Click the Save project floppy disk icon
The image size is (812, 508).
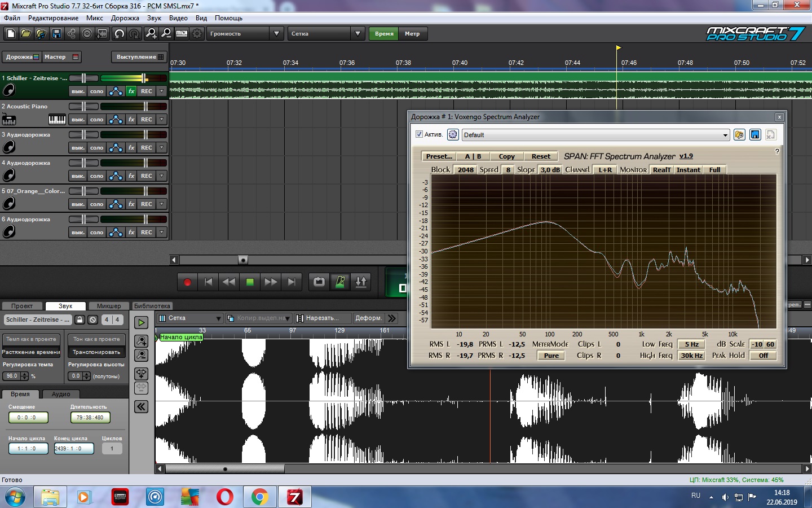click(56, 34)
